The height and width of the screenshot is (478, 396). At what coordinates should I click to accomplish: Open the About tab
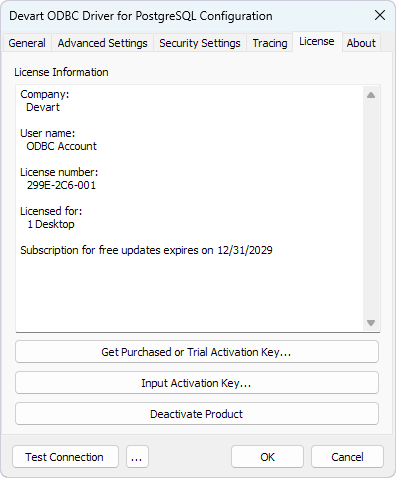pyautogui.click(x=361, y=43)
